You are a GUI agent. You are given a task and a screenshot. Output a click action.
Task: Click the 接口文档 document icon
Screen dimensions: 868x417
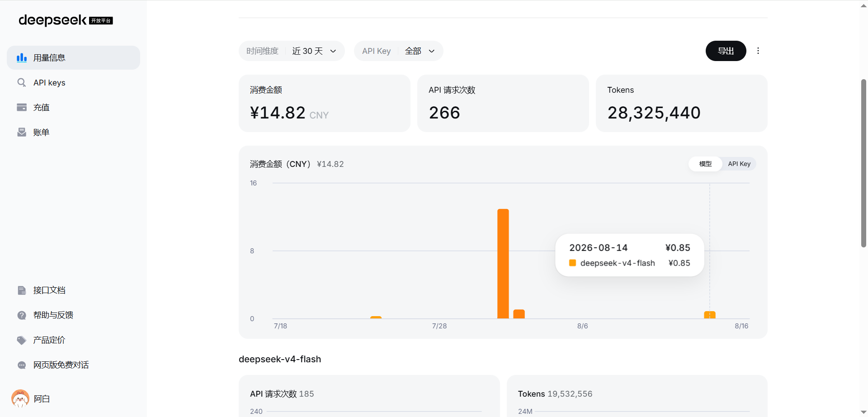click(x=22, y=290)
